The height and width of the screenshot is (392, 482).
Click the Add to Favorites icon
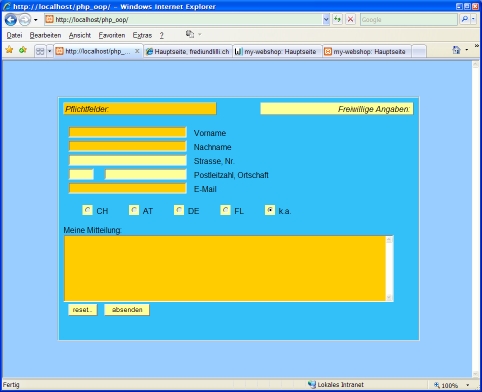click(23, 50)
